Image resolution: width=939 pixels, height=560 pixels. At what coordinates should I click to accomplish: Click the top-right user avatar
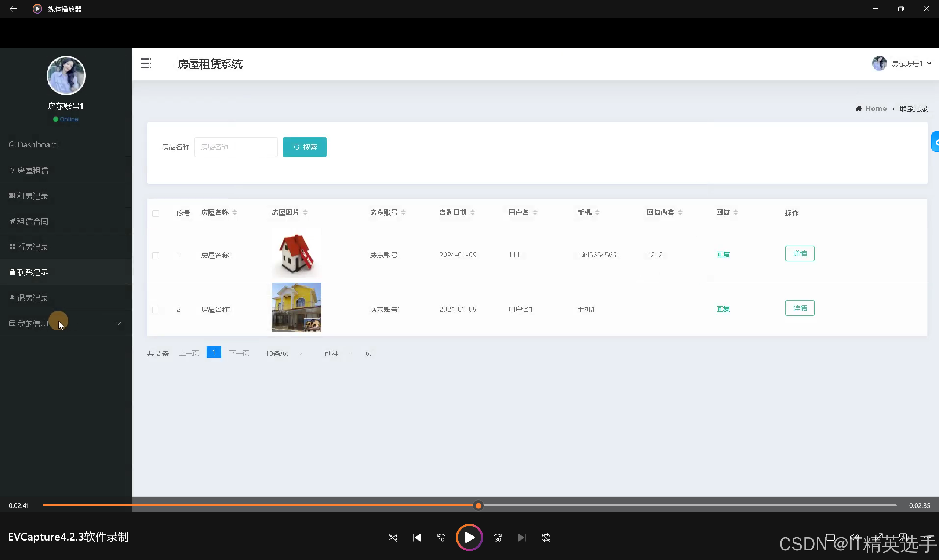879,63
